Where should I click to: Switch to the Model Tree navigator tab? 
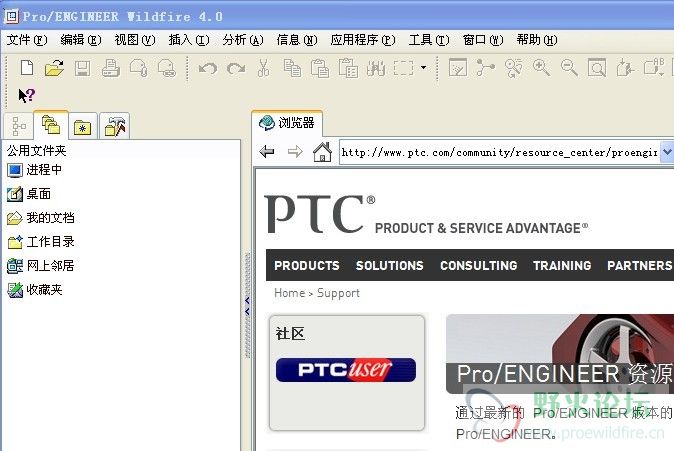(x=18, y=126)
